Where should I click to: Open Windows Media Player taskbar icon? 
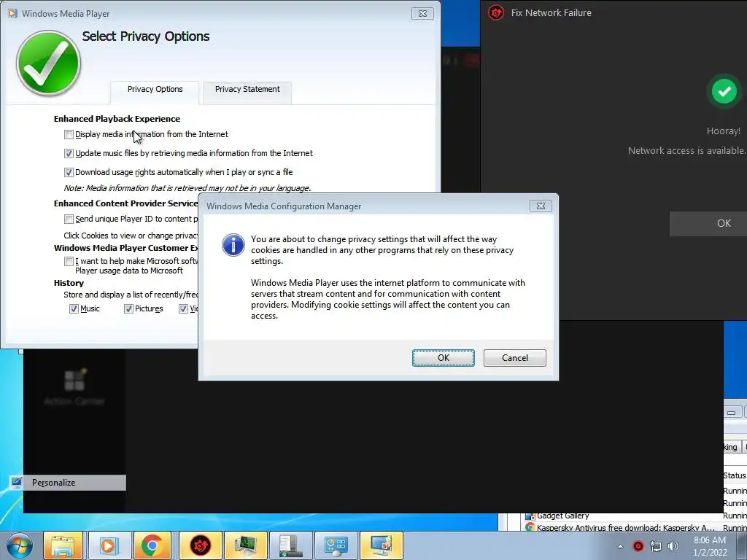click(108, 545)
